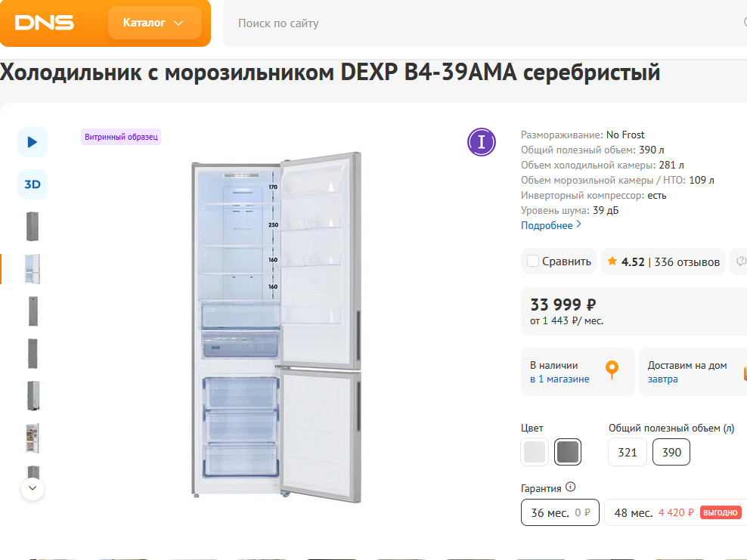Click the orange store location pin

tap(612, 370)
